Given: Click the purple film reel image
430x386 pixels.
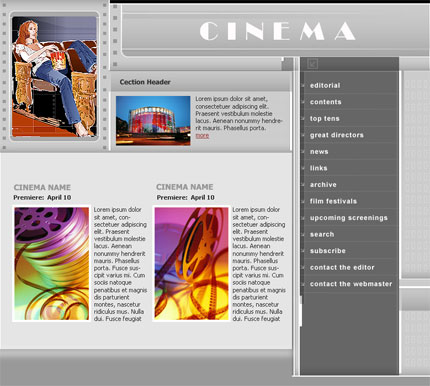Looking at the screenshot, I should click(52, 263).
